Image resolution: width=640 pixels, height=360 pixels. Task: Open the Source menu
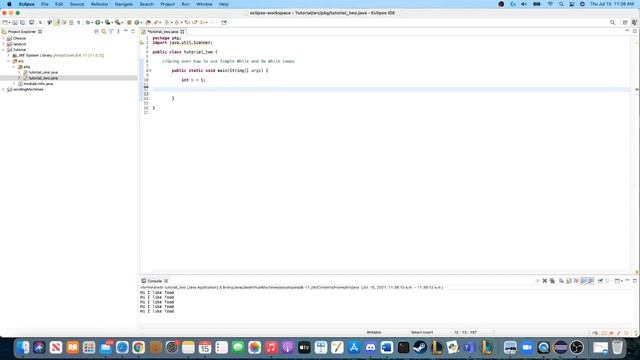click(x=77, y=4)
